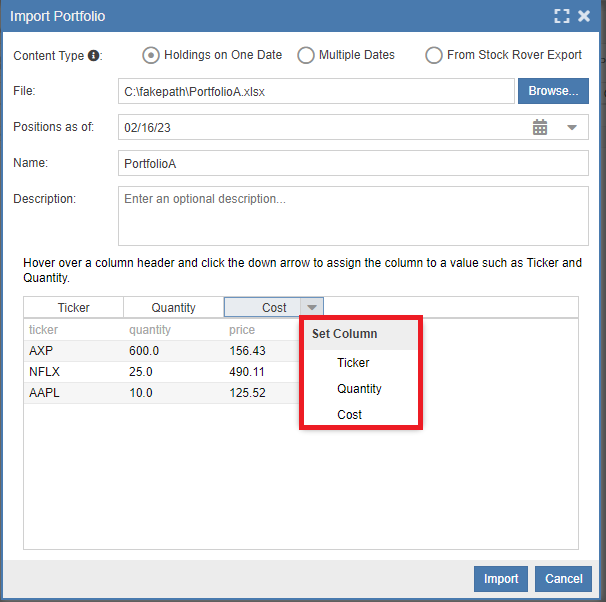Select the Multiple Dates radio button
This screenshot has width=606, height=602.
point(306,55)
